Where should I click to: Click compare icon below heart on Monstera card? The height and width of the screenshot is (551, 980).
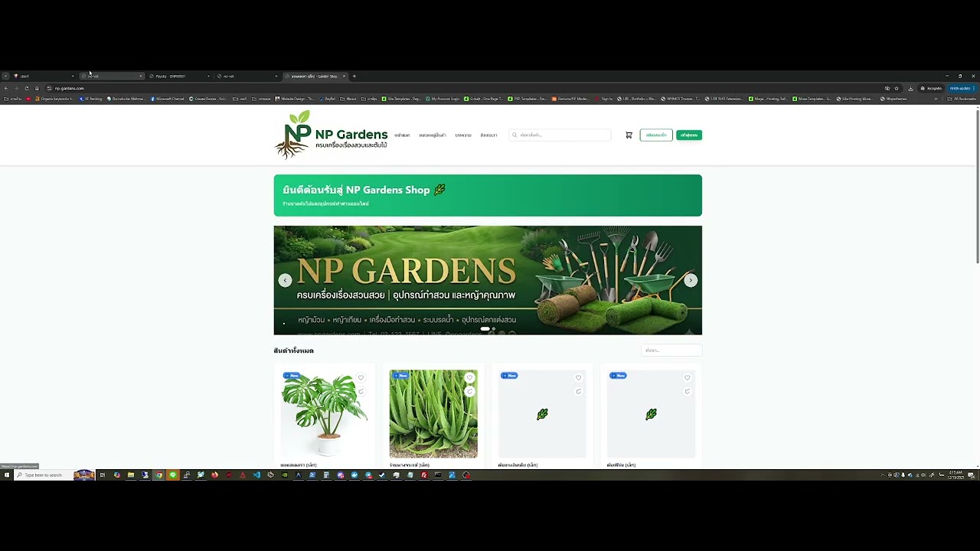[361, 391]
